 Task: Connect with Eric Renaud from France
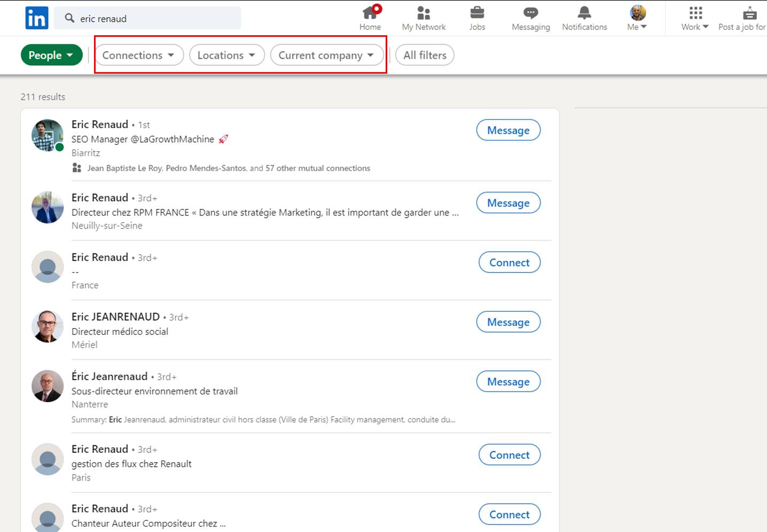[x=509, y=262]
